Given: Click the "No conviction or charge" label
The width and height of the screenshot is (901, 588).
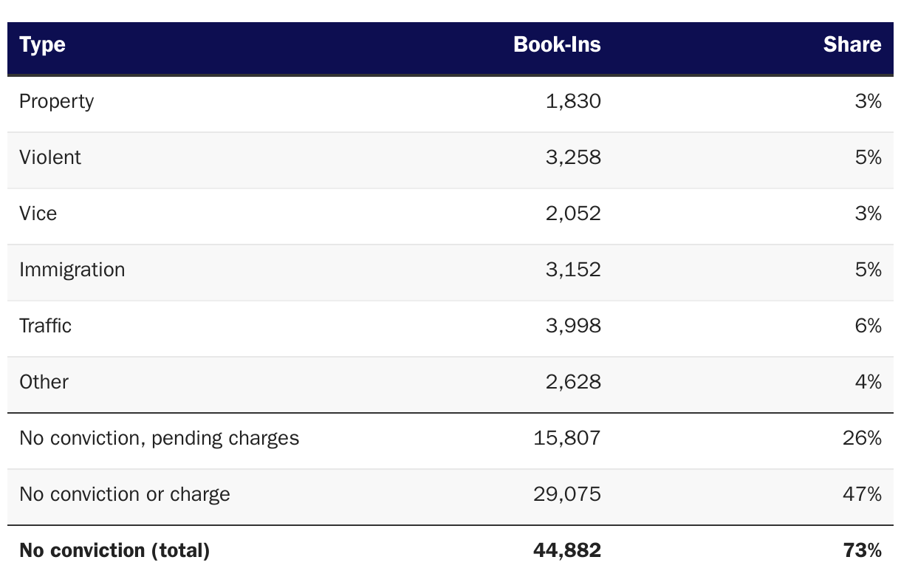Looking at the screenshot, I should [x=125, y=494].
